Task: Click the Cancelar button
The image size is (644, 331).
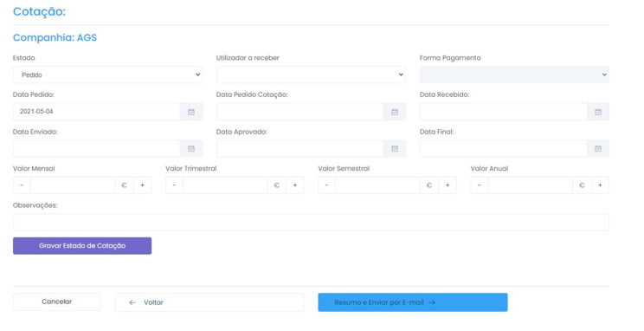Action: [x=56, y=302]
